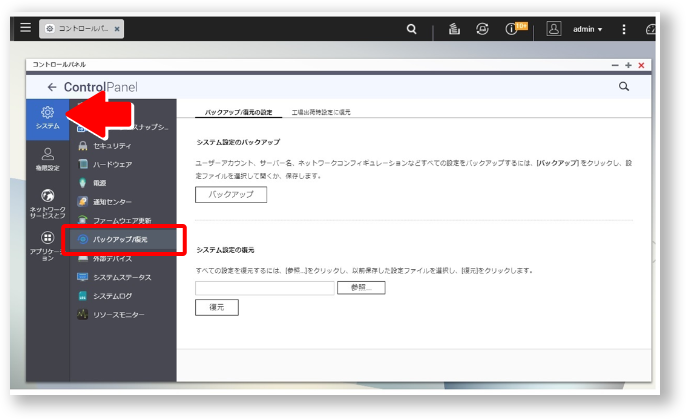Switch to バックアップ/復元の設定 tab

coord(238,112)
